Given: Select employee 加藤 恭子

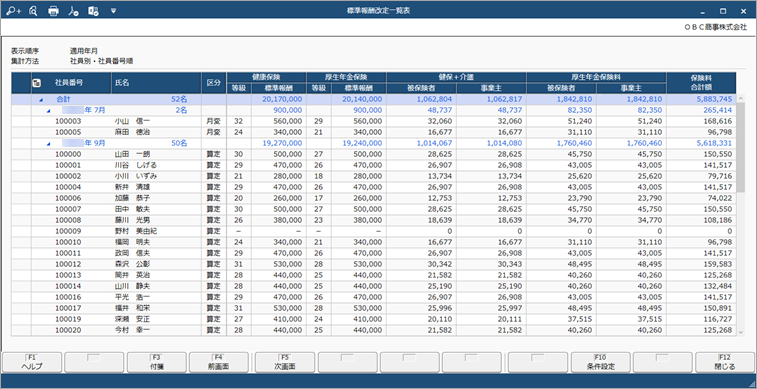Looking at the screenshot, I should (x=132, y=198).
